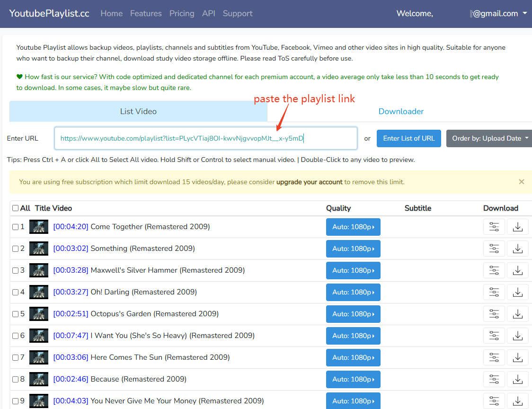Download the Octopus's Garden video

point(518,314)
